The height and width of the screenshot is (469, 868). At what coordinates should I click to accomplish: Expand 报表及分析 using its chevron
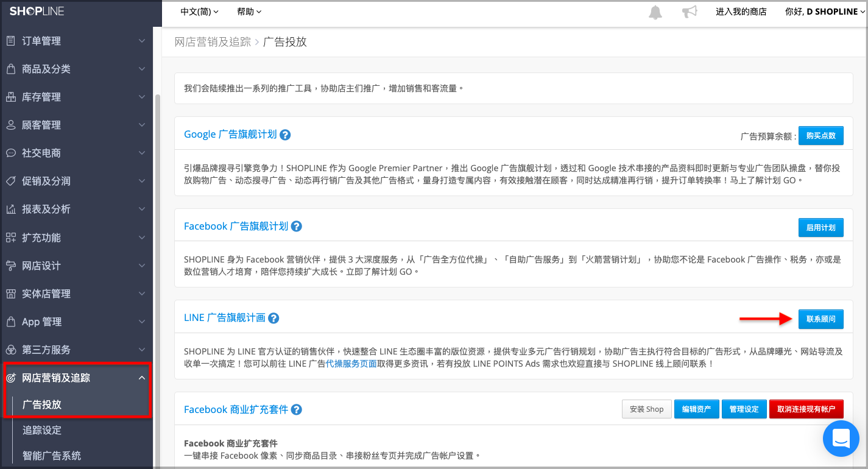(142, 209)
